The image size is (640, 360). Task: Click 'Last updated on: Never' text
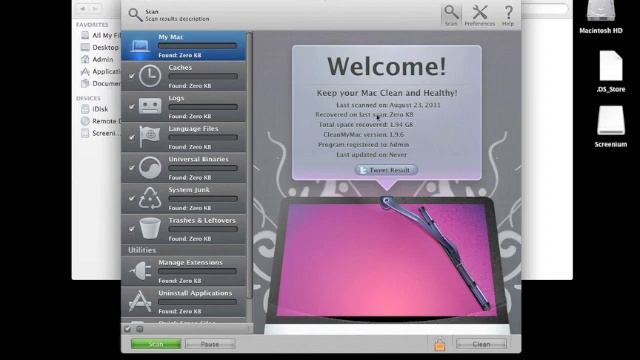pyautogui.click(x=371, y=155)
